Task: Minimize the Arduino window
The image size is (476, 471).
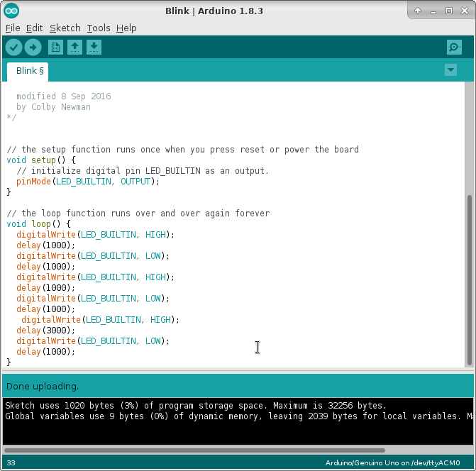Action: point(433,11)
